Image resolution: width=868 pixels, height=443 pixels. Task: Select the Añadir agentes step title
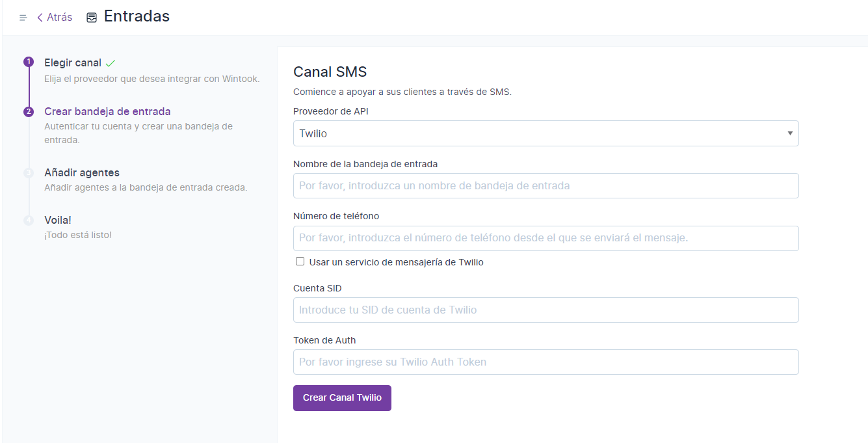82,172
